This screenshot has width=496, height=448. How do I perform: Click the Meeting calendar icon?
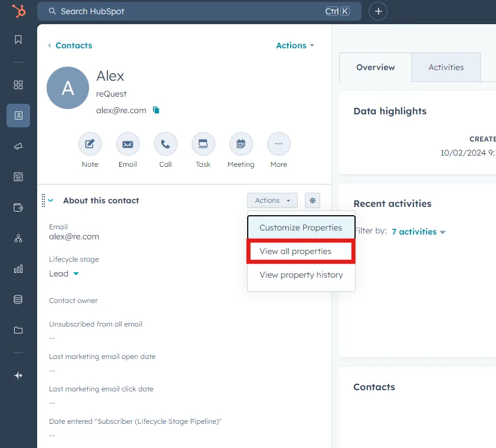tap(241, 144)
